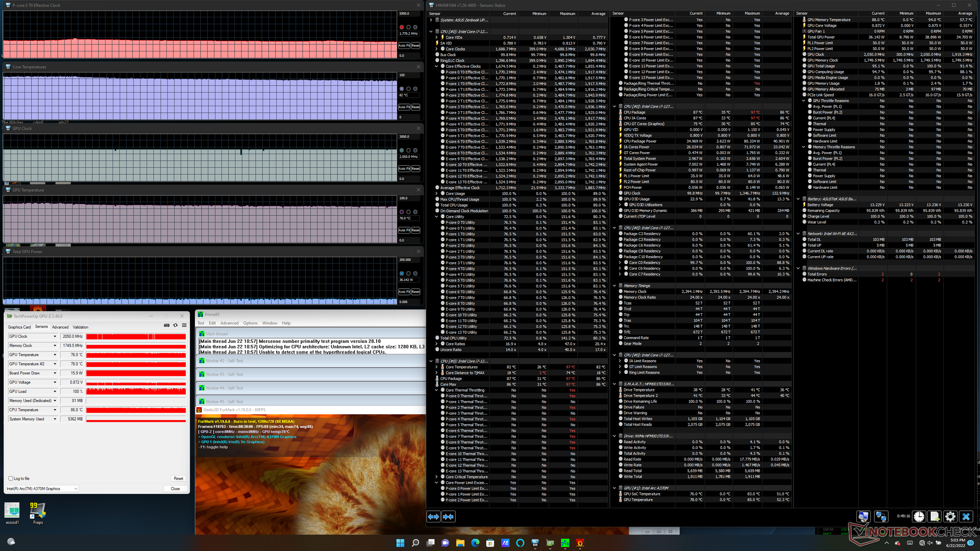Open GPU-Z hamburger menu icon
The height and width of the screenshot is (551, 980).
(x=184, y=325)
